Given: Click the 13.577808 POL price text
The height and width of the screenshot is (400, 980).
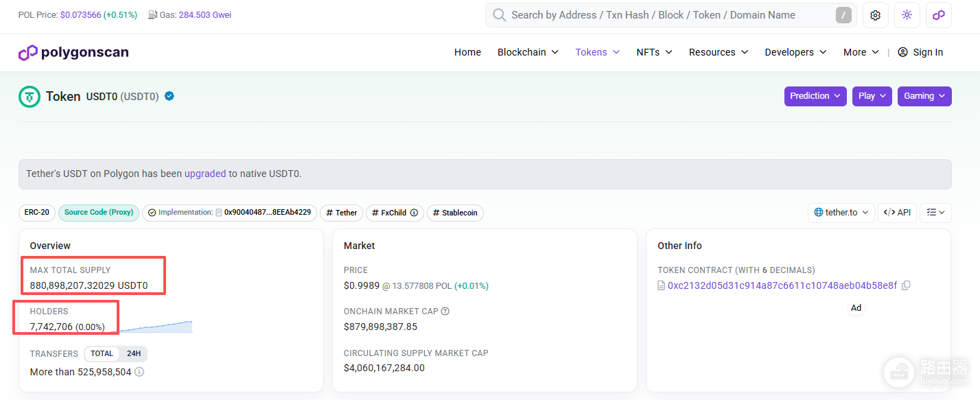Looking at the screenshot, I should pos(421,286).
